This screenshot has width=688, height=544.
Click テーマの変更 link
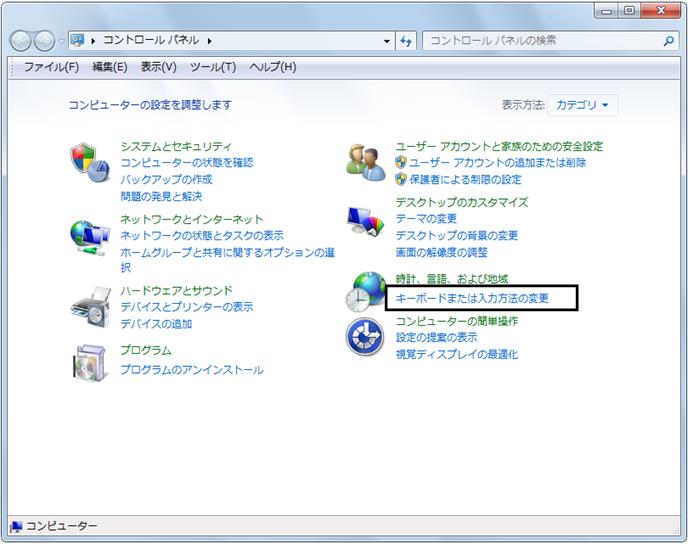pos(426,218)
